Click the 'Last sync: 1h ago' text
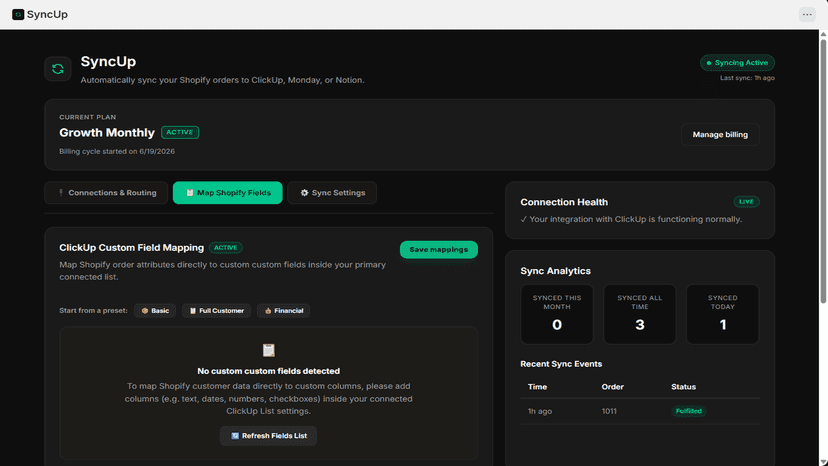The height and width of the screenshot is (466, 828). 747,78
